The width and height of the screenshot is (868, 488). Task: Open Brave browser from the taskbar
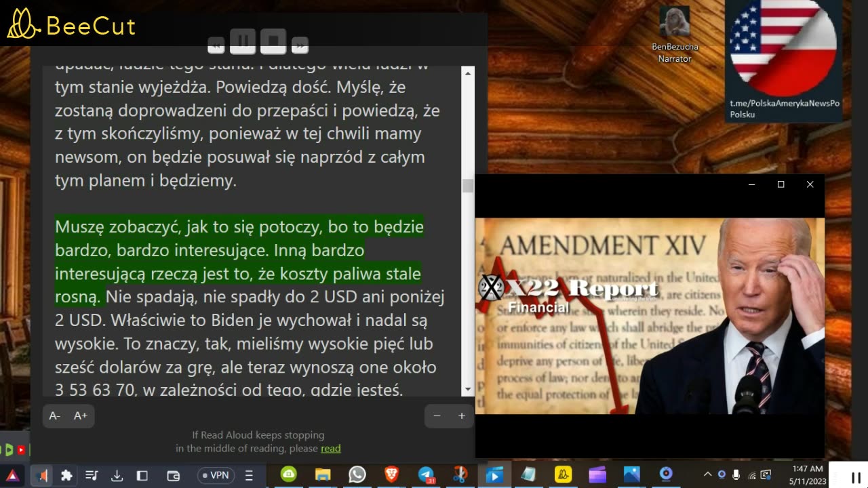tap(391, 474)
